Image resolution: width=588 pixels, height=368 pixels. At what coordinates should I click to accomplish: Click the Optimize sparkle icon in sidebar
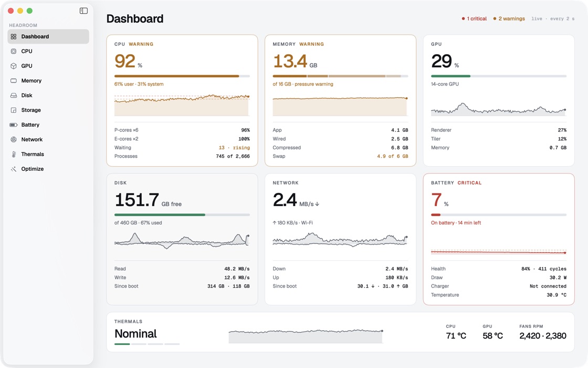pyautogui.click(x=14, y=169)
